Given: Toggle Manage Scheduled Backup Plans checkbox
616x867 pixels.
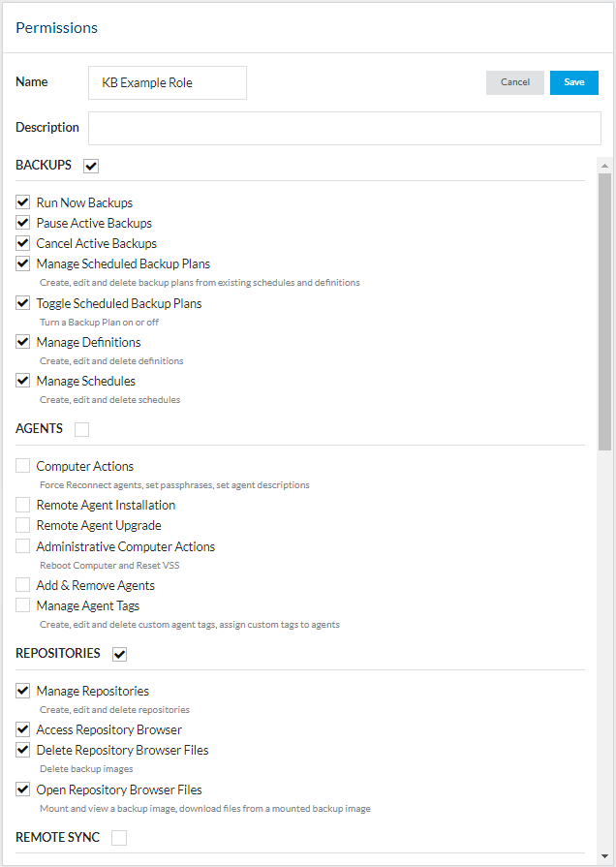Looking at the screenshot, I should (23, 263).
